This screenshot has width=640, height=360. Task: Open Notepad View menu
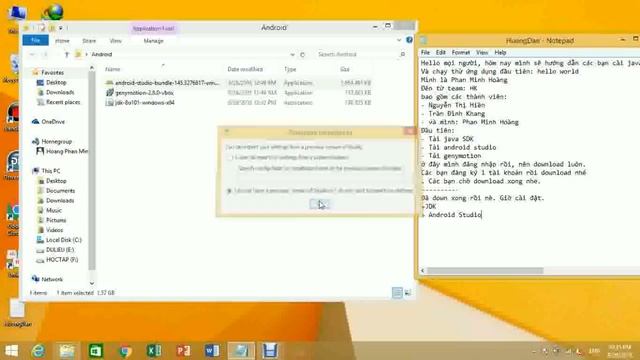(x=482, y=52)
